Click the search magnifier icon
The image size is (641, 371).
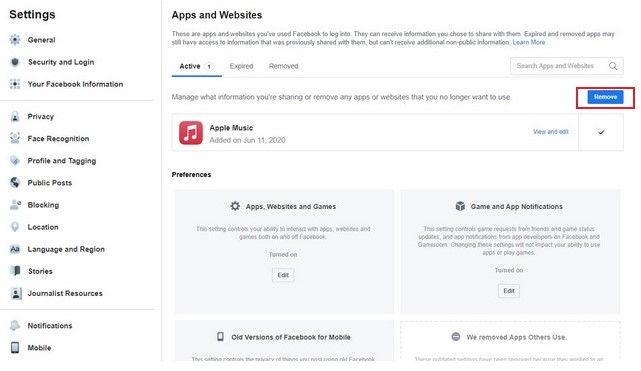[613, 66]
